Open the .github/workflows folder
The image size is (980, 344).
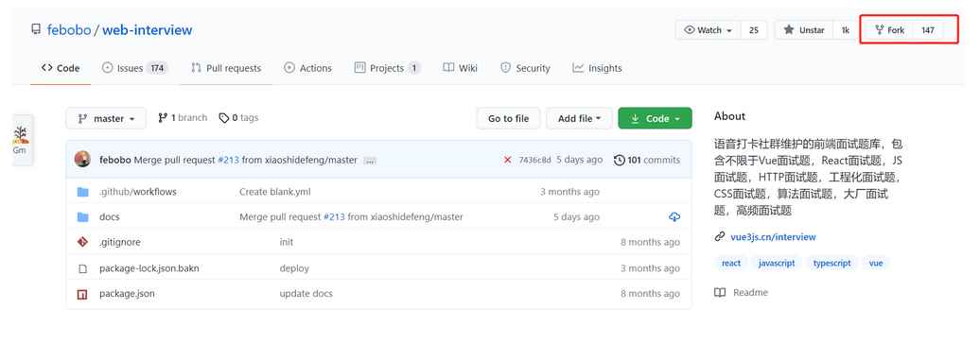tap(137, 192)
